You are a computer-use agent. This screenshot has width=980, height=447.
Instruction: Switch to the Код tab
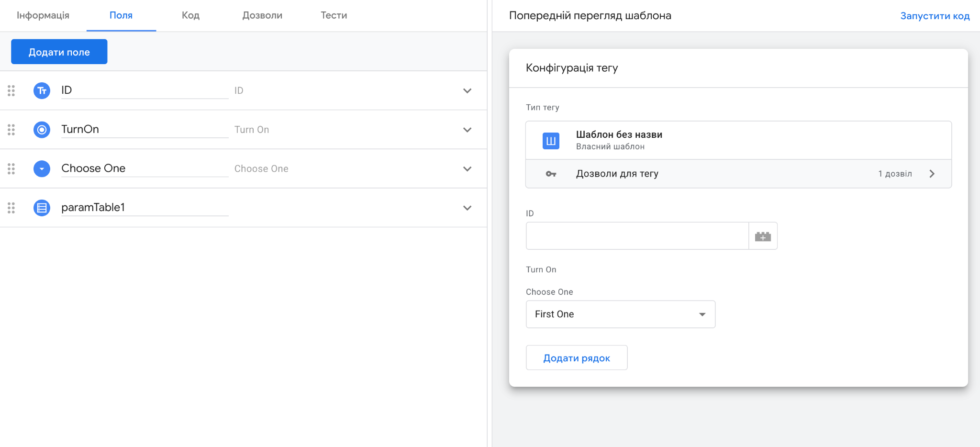coord(190,15)
